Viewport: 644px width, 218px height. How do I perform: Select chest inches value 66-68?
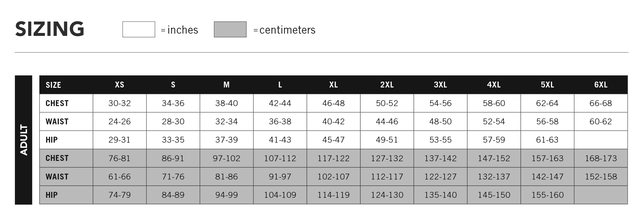point(601,103)
